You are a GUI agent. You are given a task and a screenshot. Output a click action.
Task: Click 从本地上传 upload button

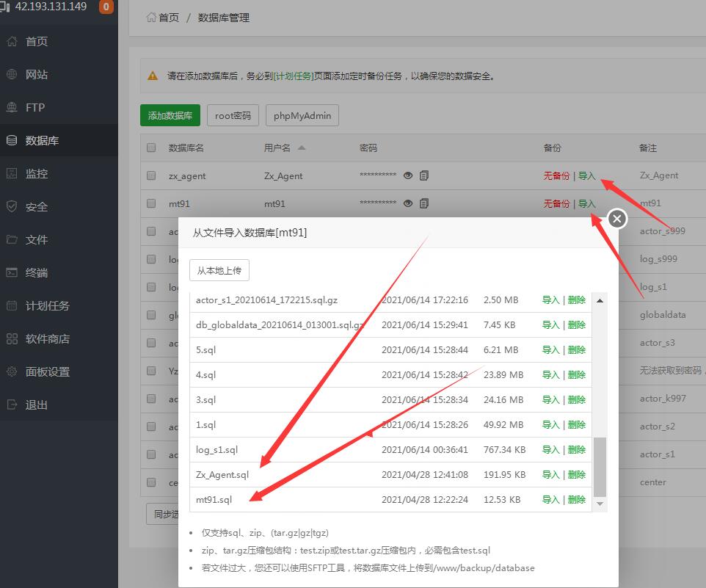click(x=219, y=270)
